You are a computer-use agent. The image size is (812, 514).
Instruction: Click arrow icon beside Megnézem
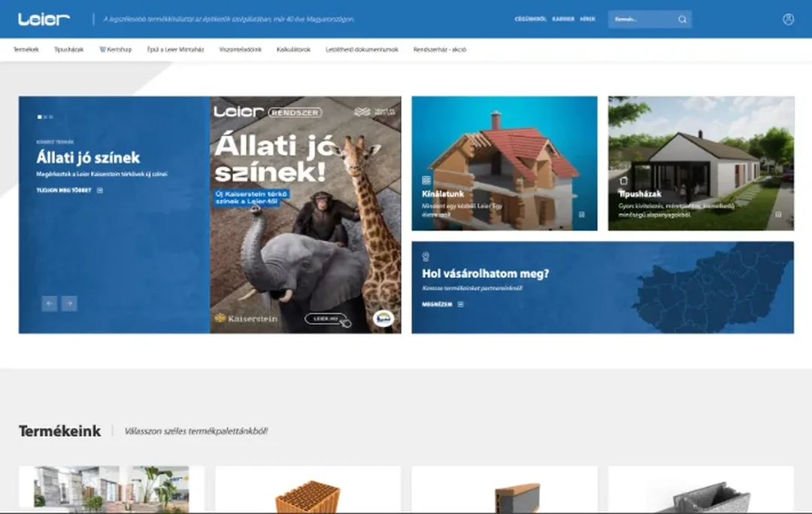tap(461, 304)
